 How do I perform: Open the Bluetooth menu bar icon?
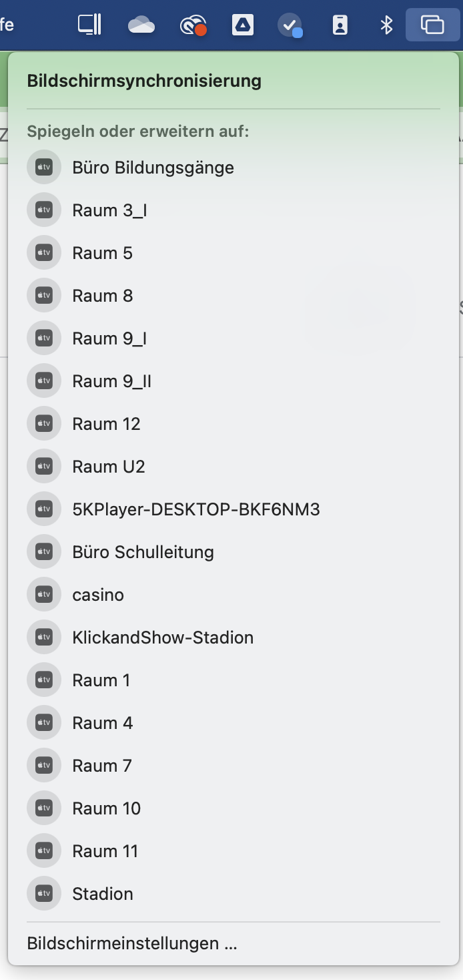click(386, 25)
